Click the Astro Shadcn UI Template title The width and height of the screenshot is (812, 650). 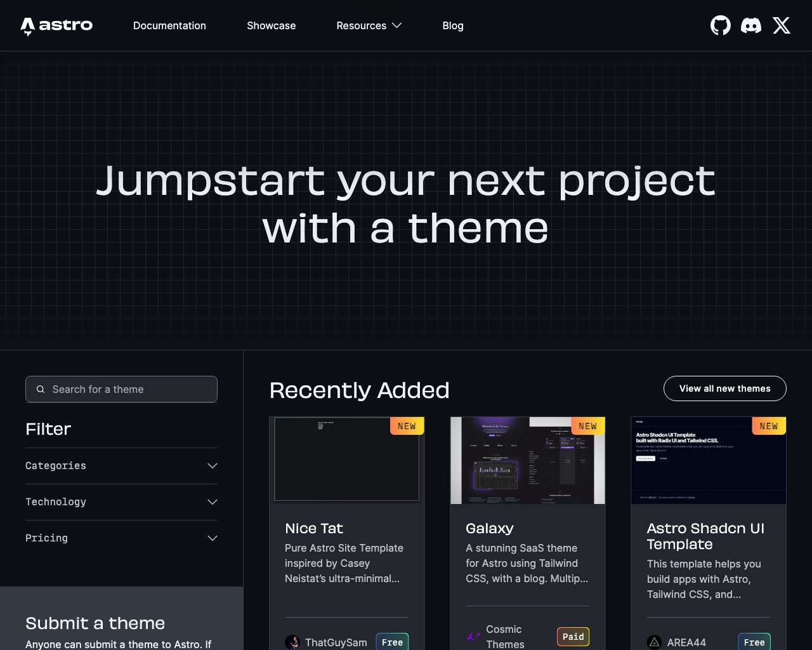tap(705, 536)
